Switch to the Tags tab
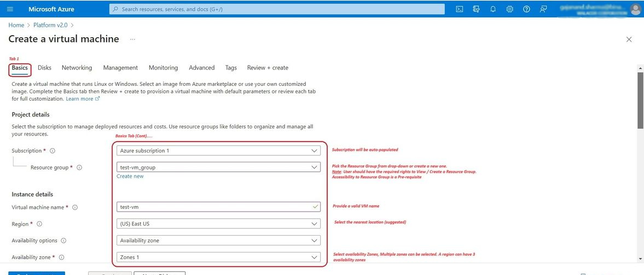The height and width of the screenshot is (275, 644). point(231,68)
